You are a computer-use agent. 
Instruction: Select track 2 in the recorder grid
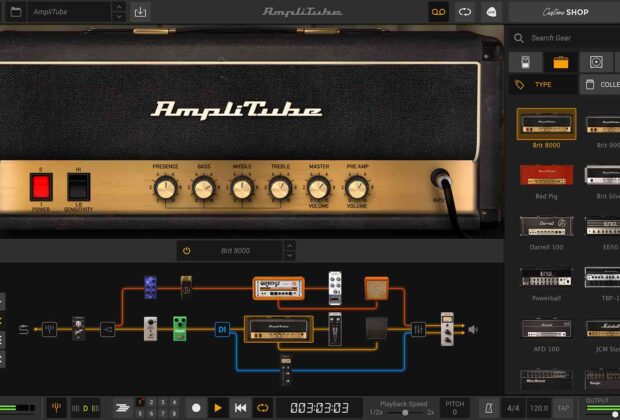[151, 402]
